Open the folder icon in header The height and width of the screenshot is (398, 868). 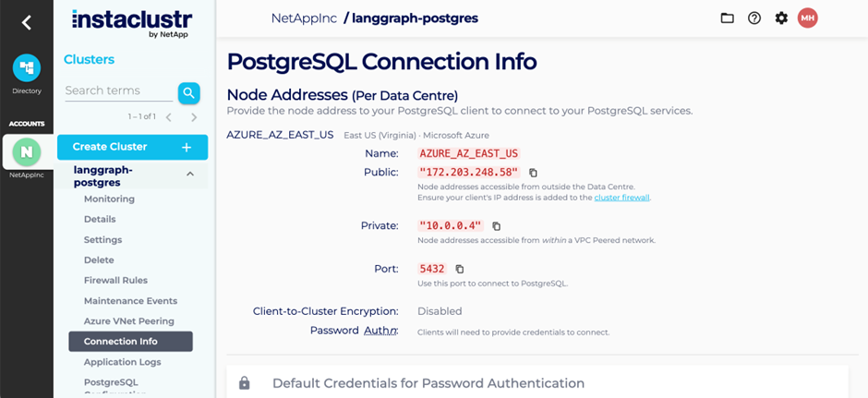(727, 18)
